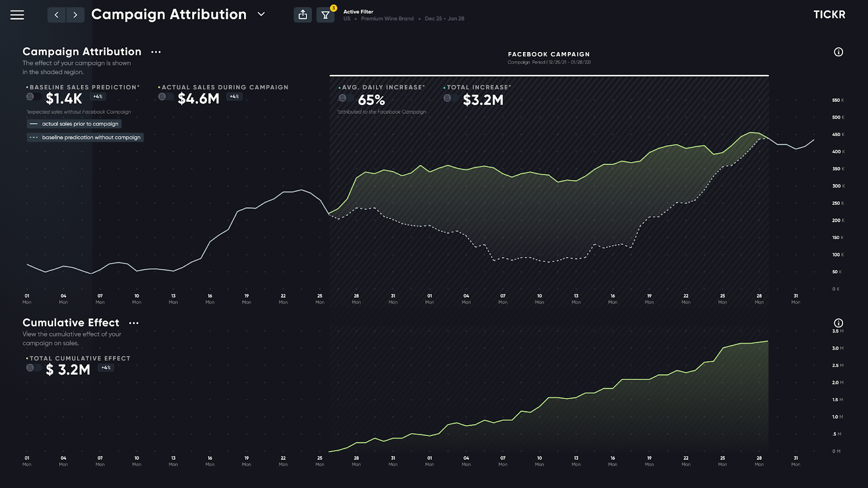This screenshot has height=488, width=868.
Task: Click the $ 3.2M cumulative effect value
Action: pos(68,370)
